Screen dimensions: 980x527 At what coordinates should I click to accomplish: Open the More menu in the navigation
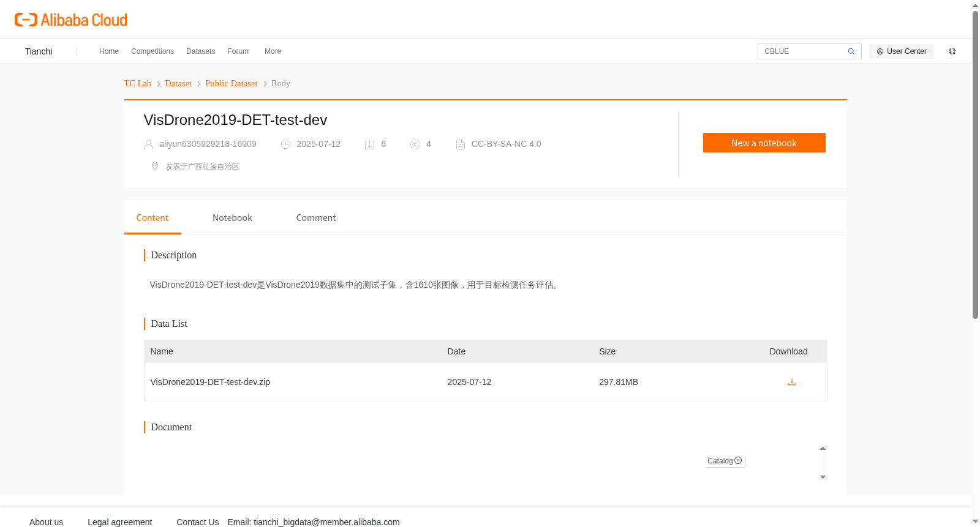(x=273, y=51)
